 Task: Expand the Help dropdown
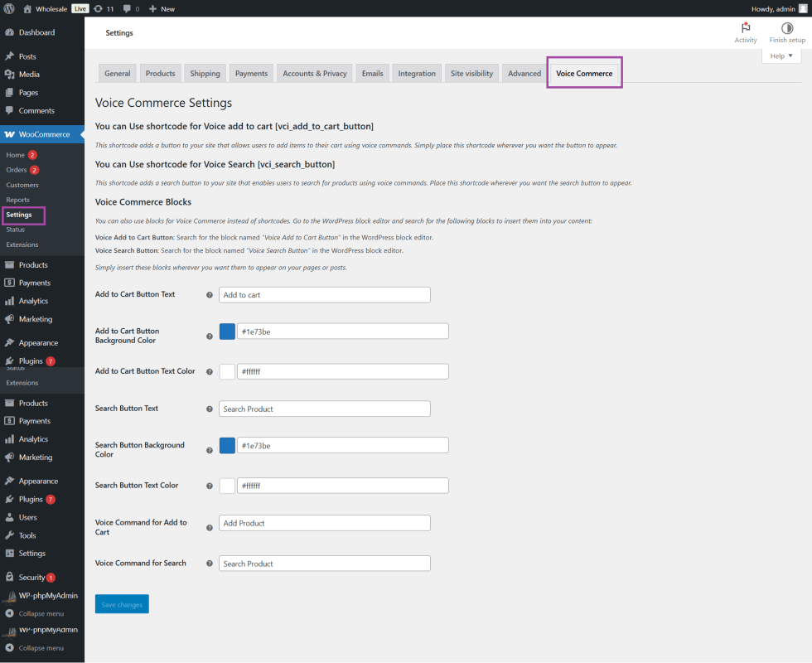tap(781, 56)
